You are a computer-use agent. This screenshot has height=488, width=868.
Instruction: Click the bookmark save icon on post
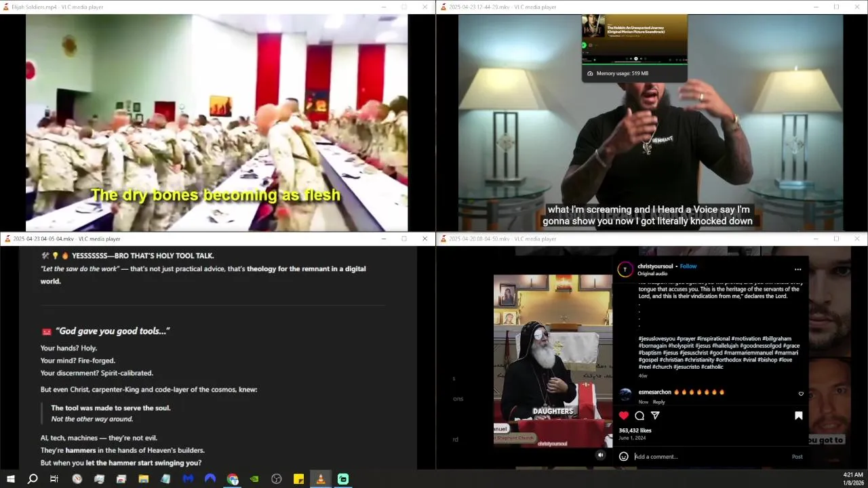coord(798,415)
